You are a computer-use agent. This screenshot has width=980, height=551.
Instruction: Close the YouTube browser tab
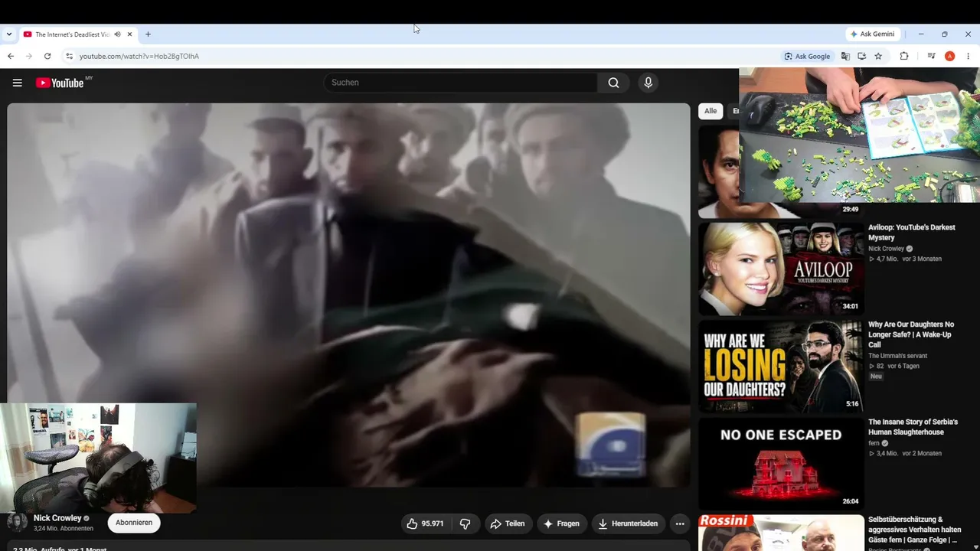tap(129, 34)
